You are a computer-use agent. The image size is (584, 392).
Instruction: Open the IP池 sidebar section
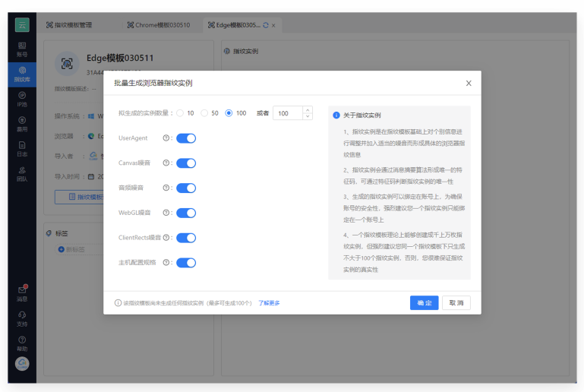click(x=22, y=99)
